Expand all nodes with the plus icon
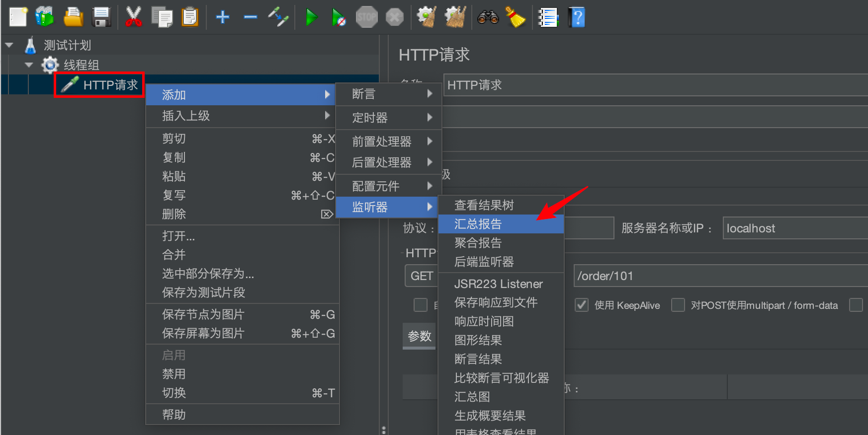The height and width of the screenshot is (435, 868). pyautogui.click(x=223, y=17)
